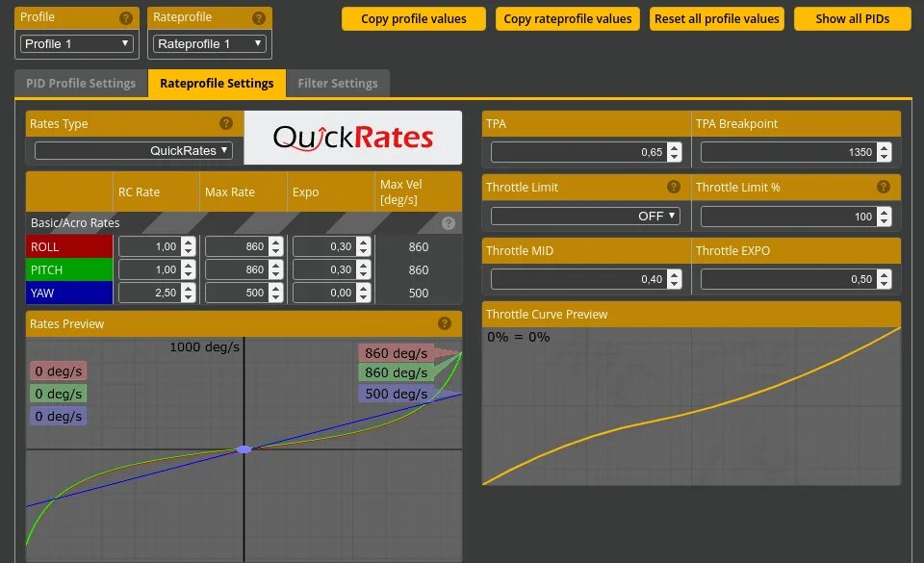Image resolution: width=924 pixels, height=563 pixels.
Task: Adjust YAW Expo stepper arrows
Action: click(364, 293)
